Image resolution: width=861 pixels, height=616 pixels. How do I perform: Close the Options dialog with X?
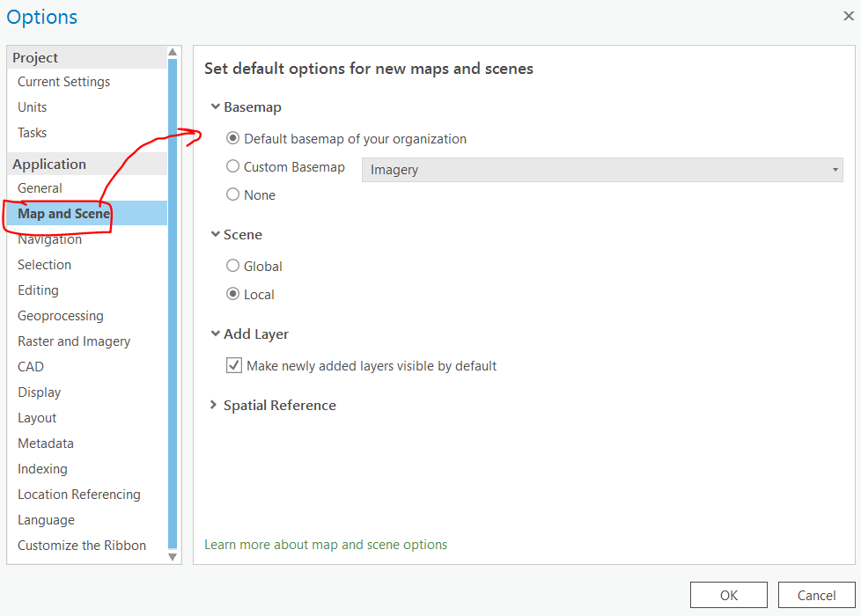848,16
